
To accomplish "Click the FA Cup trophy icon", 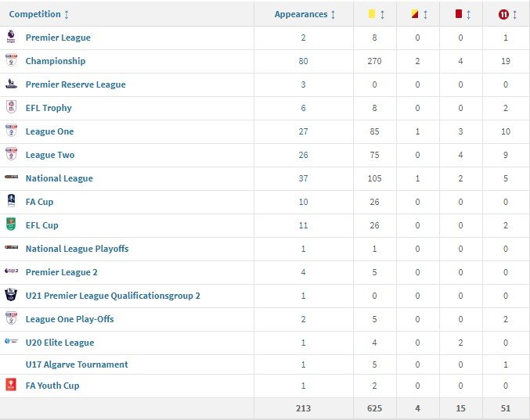I will pos(11,202).
